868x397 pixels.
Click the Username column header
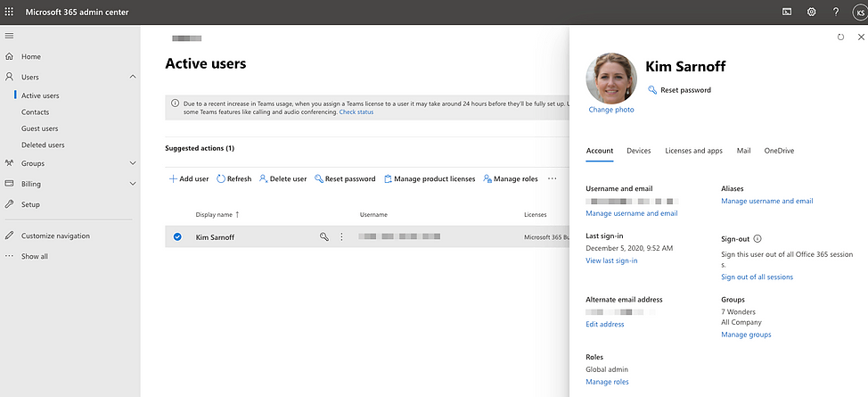point(373,215)
